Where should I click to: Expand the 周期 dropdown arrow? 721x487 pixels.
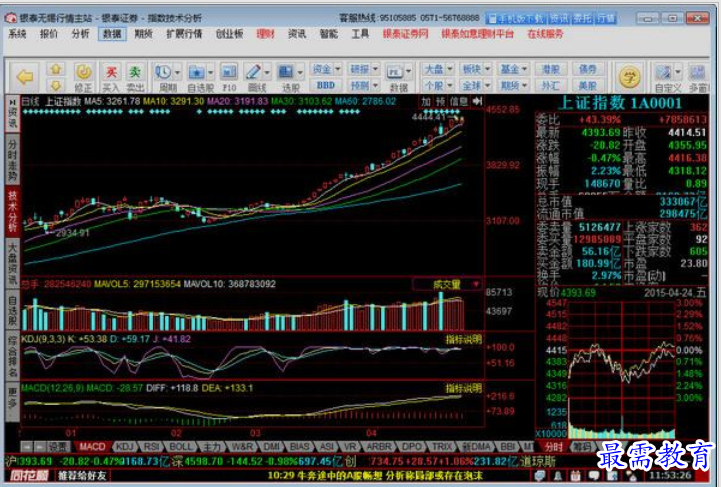pos(177,73)
